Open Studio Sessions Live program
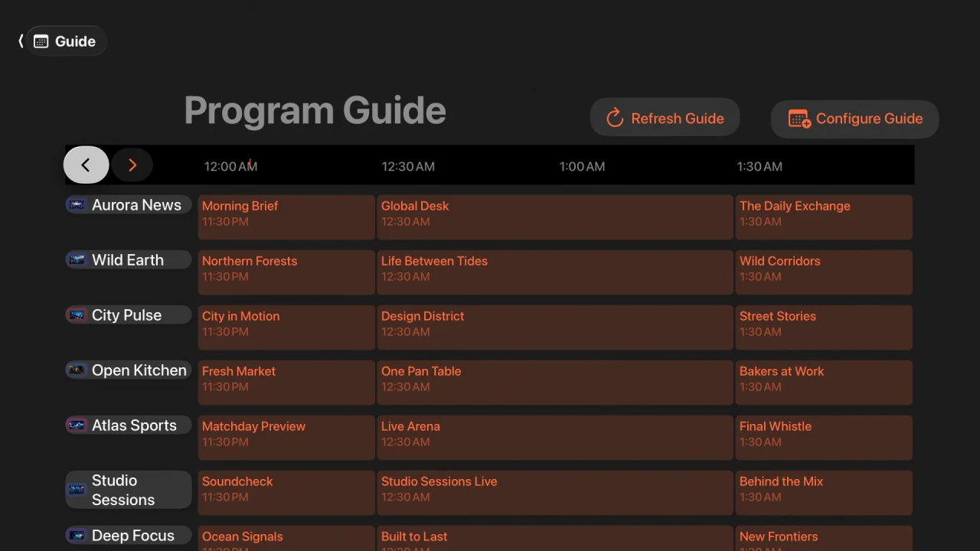 coord(555,493)
